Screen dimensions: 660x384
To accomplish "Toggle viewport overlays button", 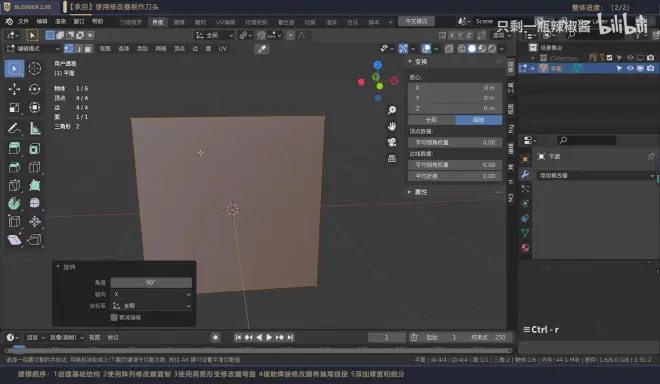I will tap(426, 49).
